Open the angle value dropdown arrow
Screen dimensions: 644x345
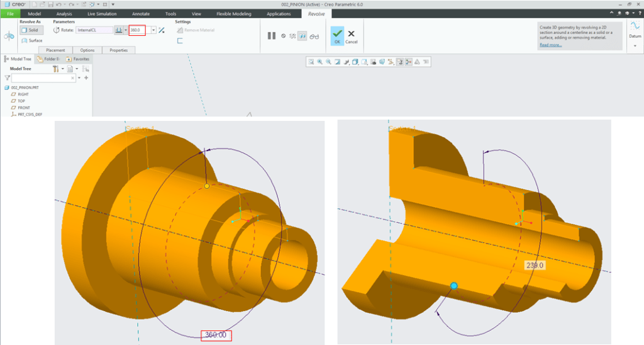tap(153, 30)
